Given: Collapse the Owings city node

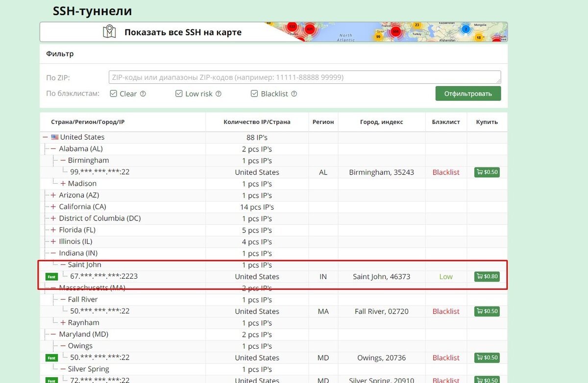Looking at the screenshot, I should pos(63,346).
